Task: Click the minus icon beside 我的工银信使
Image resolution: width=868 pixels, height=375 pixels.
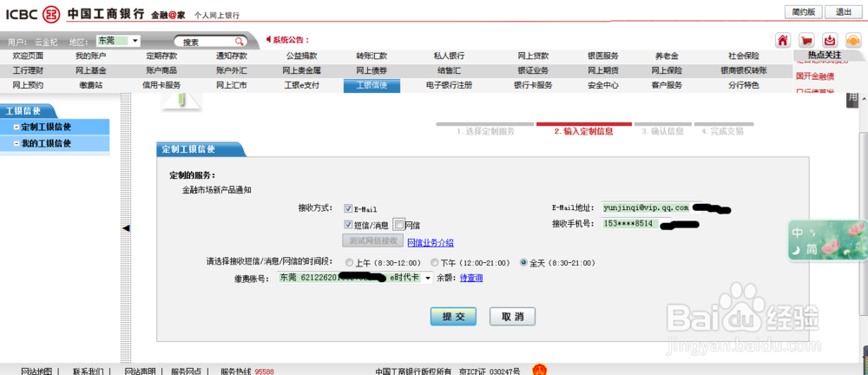Action: (x=16, y=143)
